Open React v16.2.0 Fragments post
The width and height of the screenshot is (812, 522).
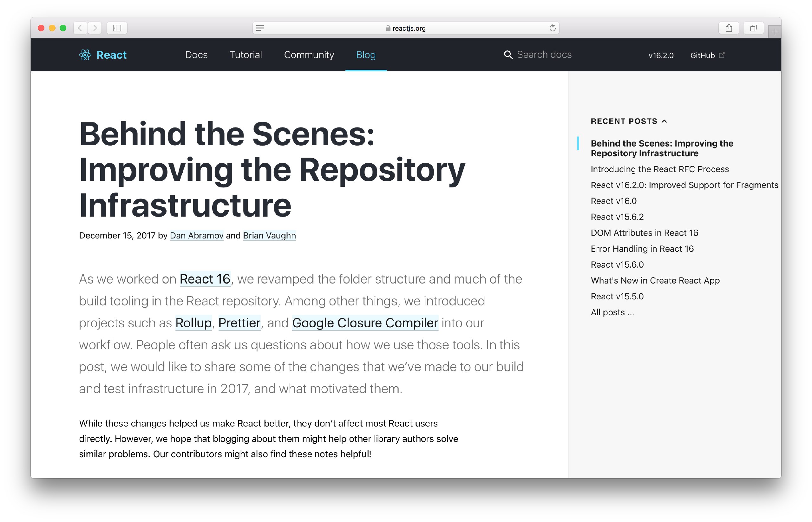(684, 185)
